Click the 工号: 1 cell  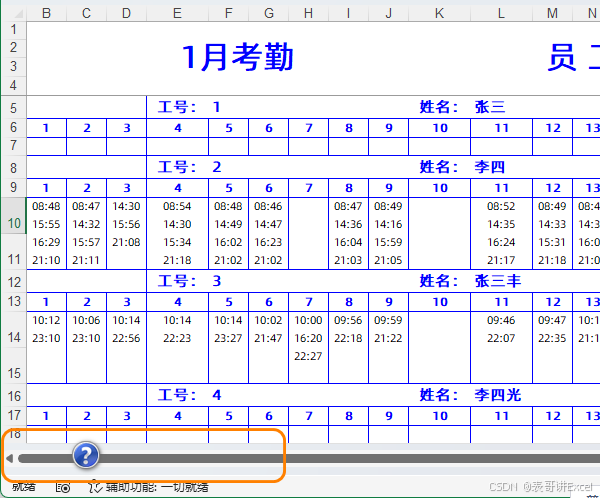point(189,107)
